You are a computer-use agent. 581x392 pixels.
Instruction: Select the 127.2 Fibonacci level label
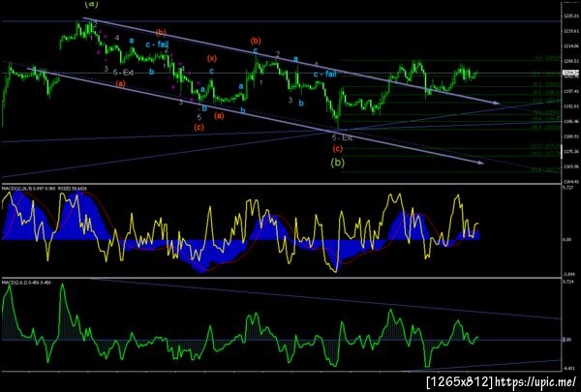pos(546,145)
